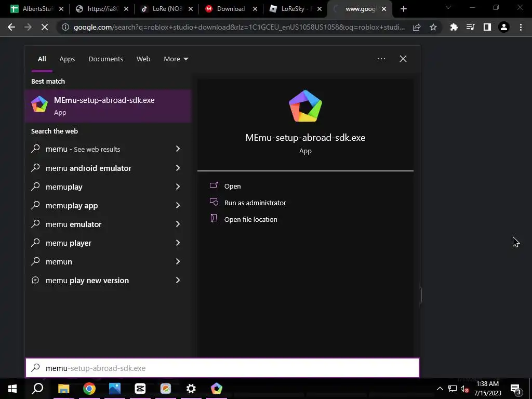Switch to the Documents search filter tab
The image size is (532, 399).
105,59
